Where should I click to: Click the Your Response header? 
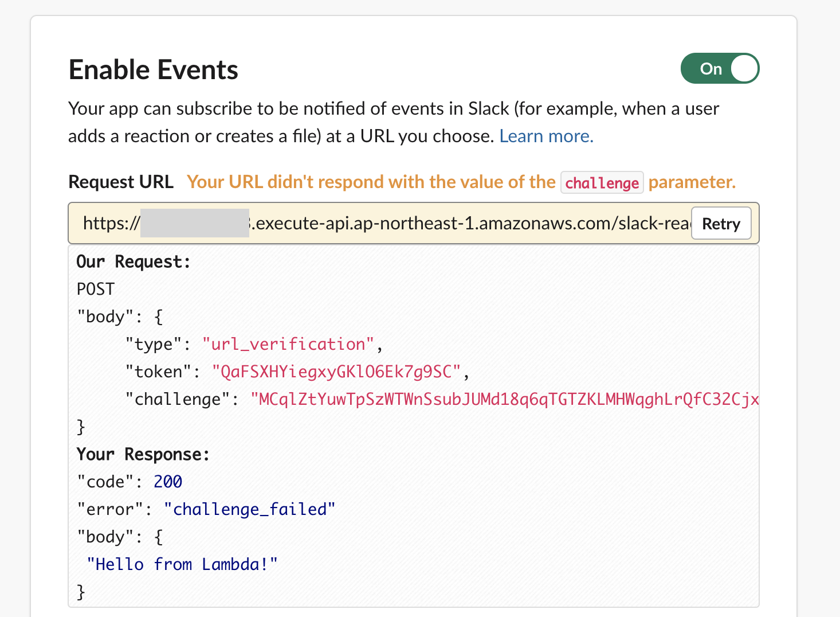[x=143, y=455]
